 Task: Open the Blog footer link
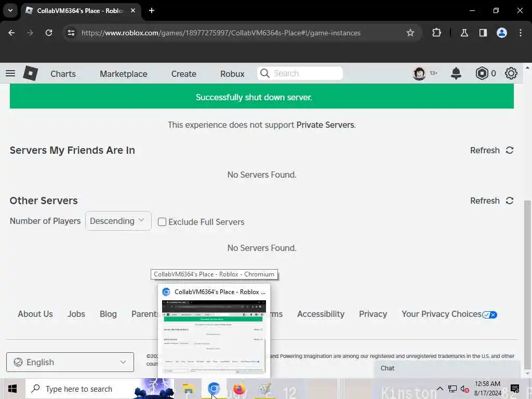pyautogui.click(x=108, y=314)
